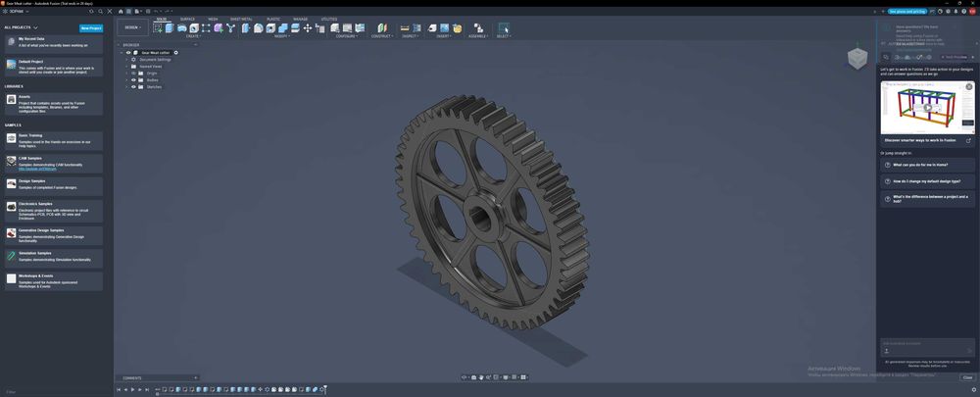980x397 pixels.
Task: Open the CREATE dropdown menu
Action: [x=192, y=36]
